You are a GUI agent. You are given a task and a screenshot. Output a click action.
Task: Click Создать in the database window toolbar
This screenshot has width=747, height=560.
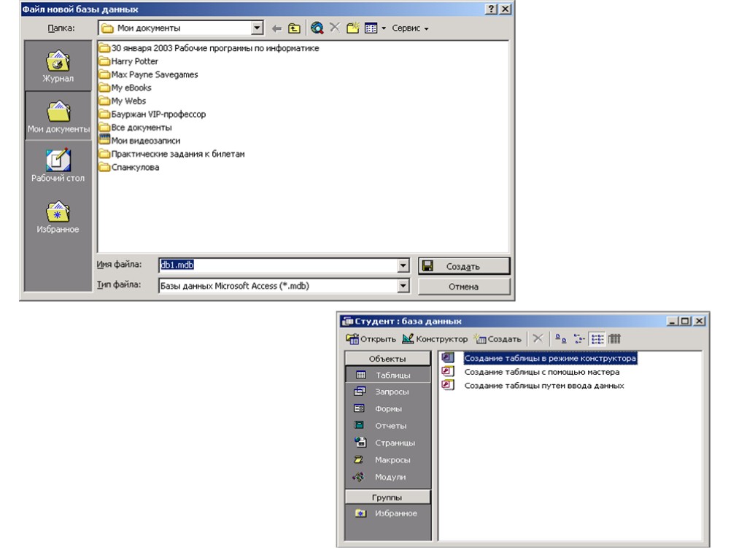point(498,339)
